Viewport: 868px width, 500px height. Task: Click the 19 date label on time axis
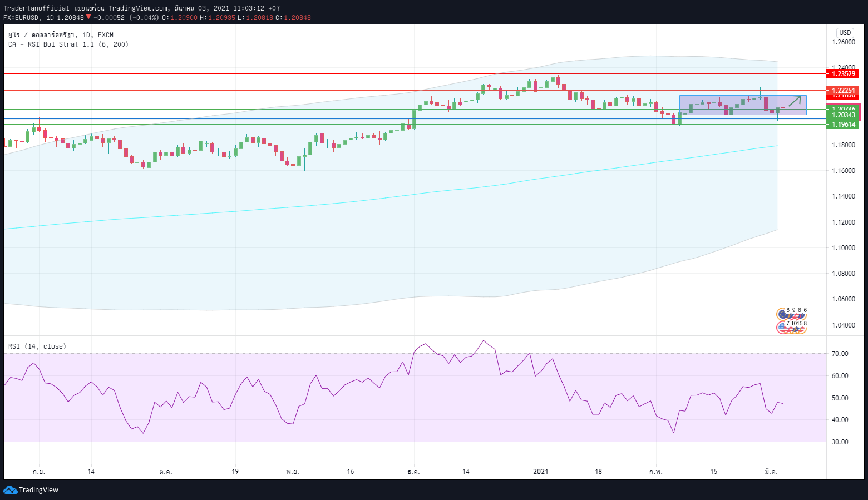pyautogui.click(x=235, y=472)
